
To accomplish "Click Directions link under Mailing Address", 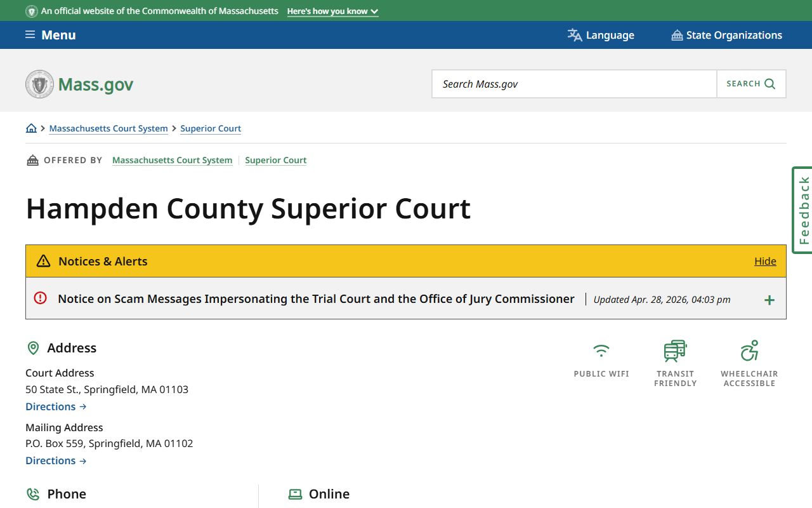I will click(x=56, y=460).
